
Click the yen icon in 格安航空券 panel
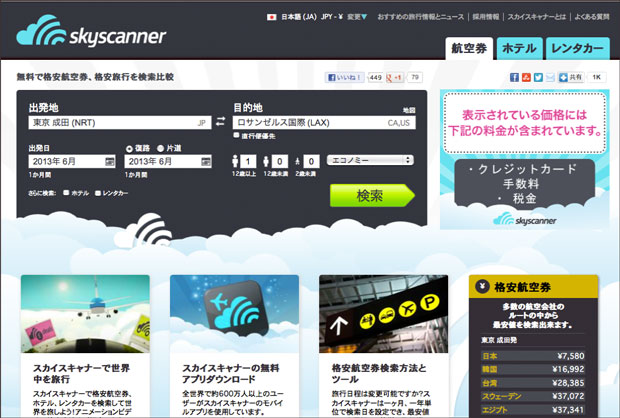[482, 286]
